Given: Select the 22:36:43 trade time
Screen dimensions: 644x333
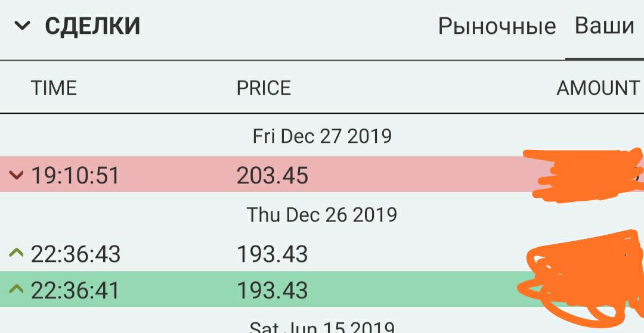Looking at the screenshot, I should coord(76,254).
